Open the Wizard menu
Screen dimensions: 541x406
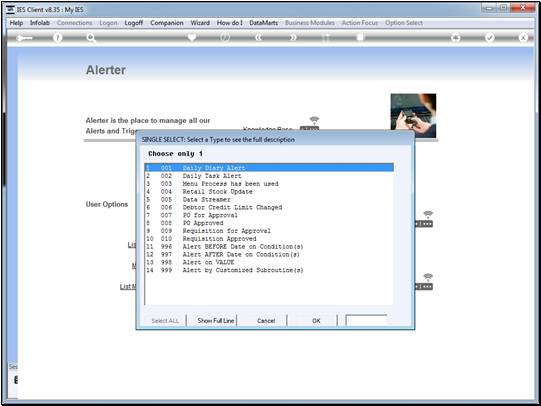(200, 23)
